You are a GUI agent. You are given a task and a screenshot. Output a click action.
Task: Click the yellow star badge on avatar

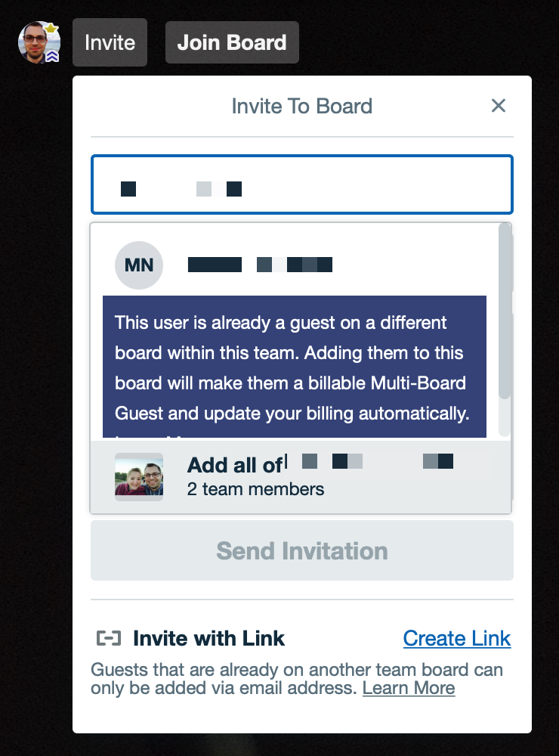click(51, 28)
